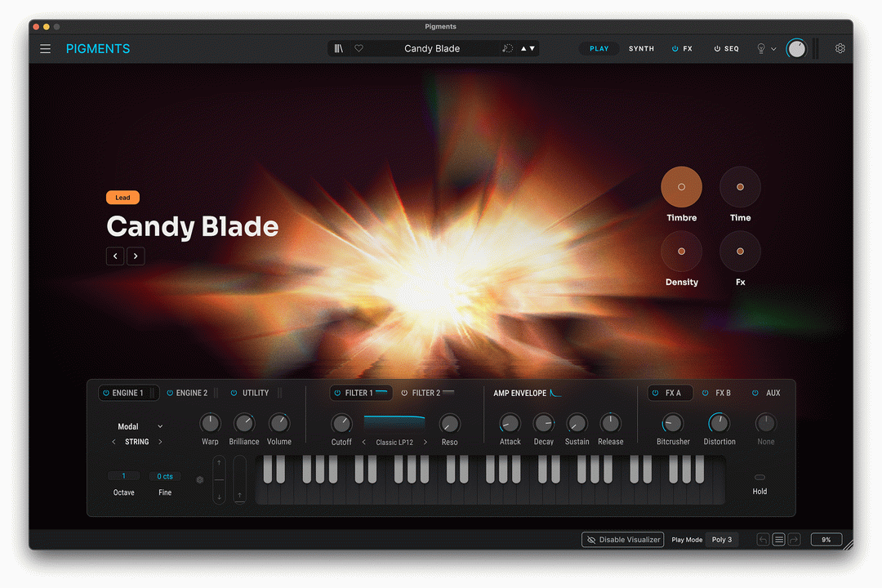Viewport: 882px width, 588px height.
Task: Open the history list icon near the undo arrows
Action: point(778,539)
